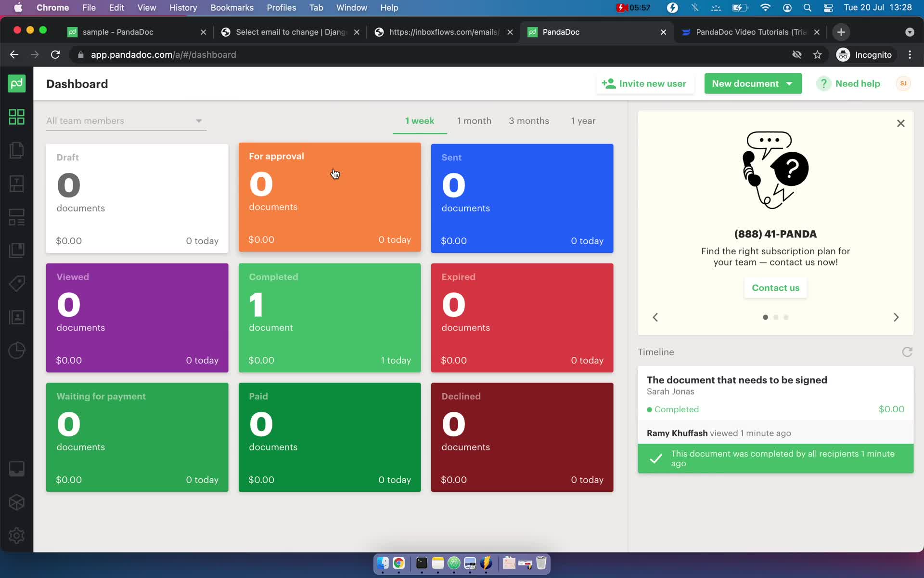Select the 1 month time filter tab

[x=474, y=120]
